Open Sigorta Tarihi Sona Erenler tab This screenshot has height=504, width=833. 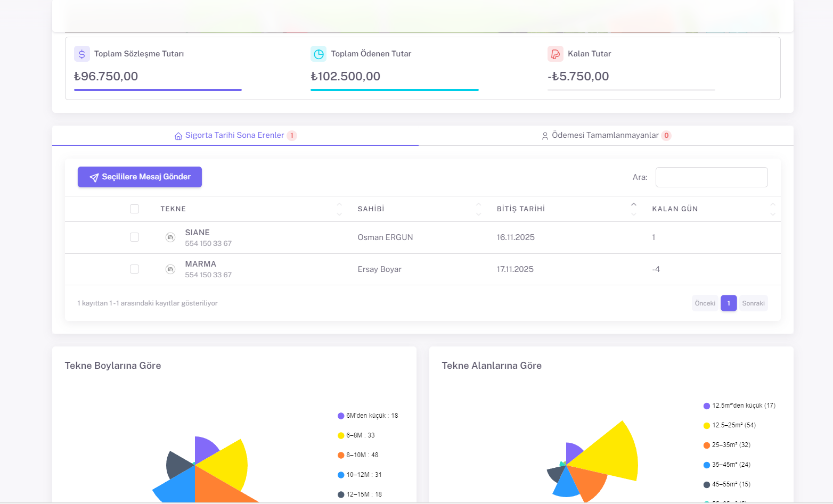(234, 135)
